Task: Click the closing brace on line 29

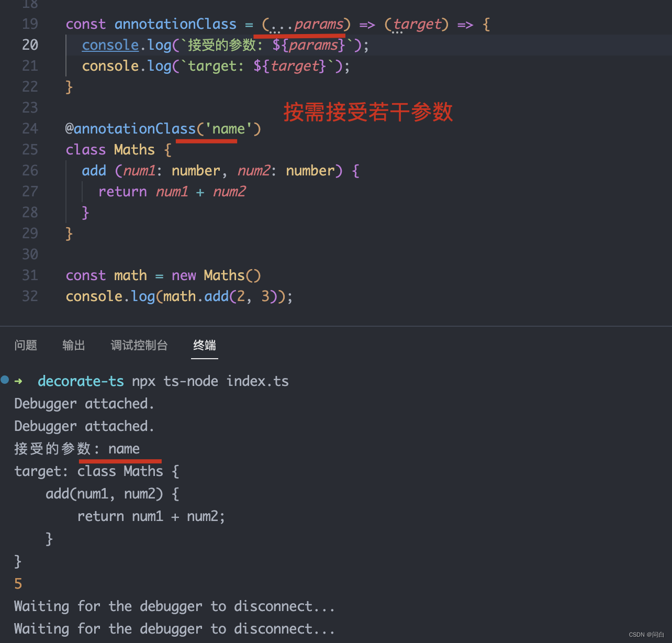Action: [69, 234]
